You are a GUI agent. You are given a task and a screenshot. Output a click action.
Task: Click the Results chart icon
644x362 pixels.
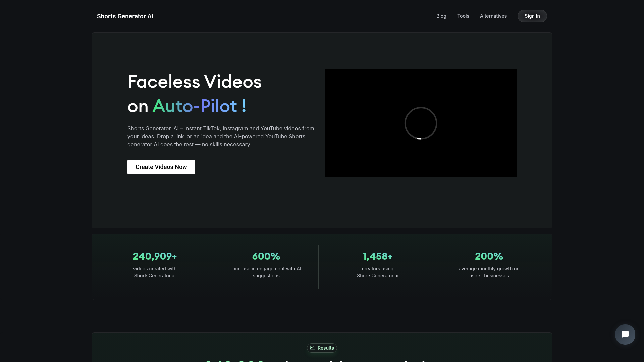click(x=312, y=348)
